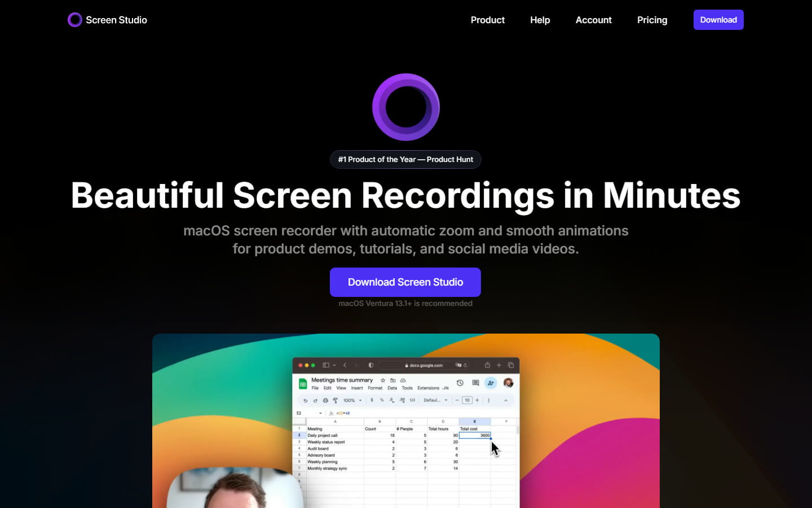
Task: Click the move-to-folder icon beside document title
Action: click(x=393, y=380)
